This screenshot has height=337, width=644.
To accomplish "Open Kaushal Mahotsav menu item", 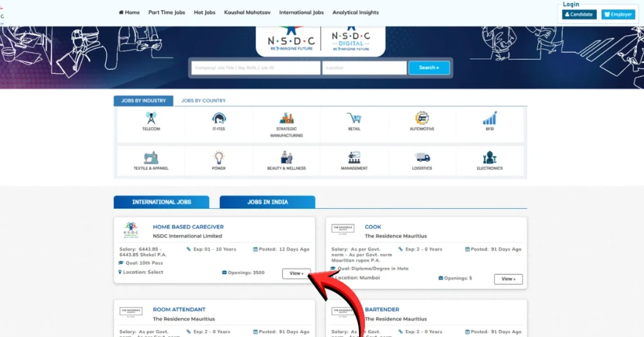I will [247, 13].
